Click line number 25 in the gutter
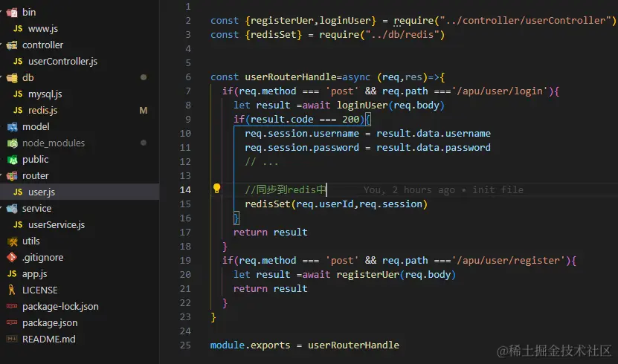The image size is (618, 364). (185, 345)
